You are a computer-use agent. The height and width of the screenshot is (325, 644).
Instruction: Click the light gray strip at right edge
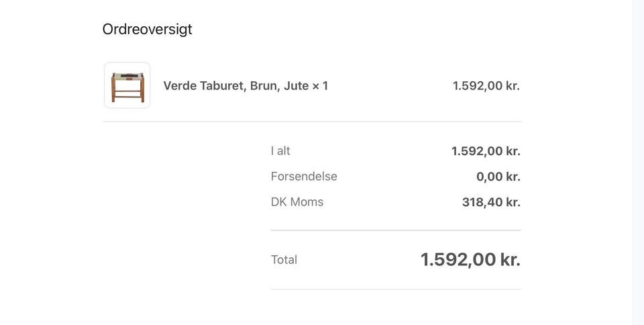(638, 161)
